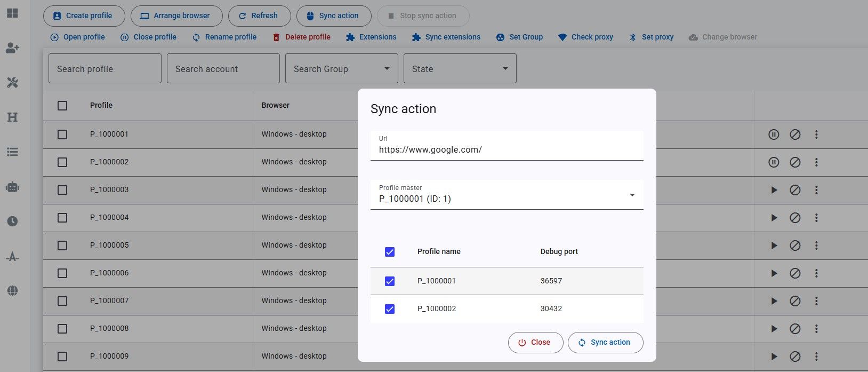Viewport: 868px width, 372px height.
Task: Start profile P_1000004 with play icon
Action: 774,218
